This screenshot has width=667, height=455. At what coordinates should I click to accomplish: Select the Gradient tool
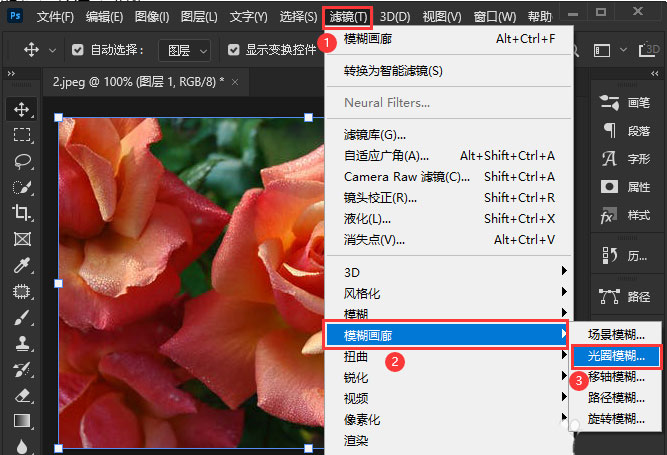[22, 421]
